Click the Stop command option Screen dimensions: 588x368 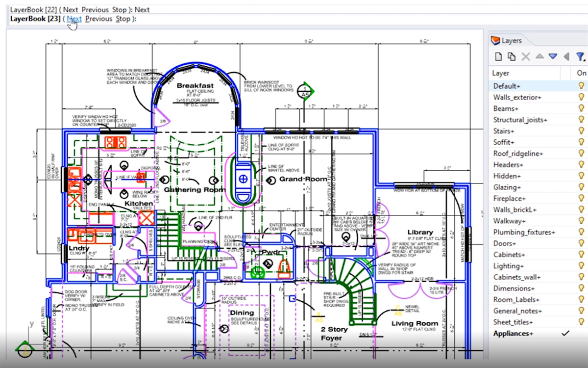click(123, 19)
